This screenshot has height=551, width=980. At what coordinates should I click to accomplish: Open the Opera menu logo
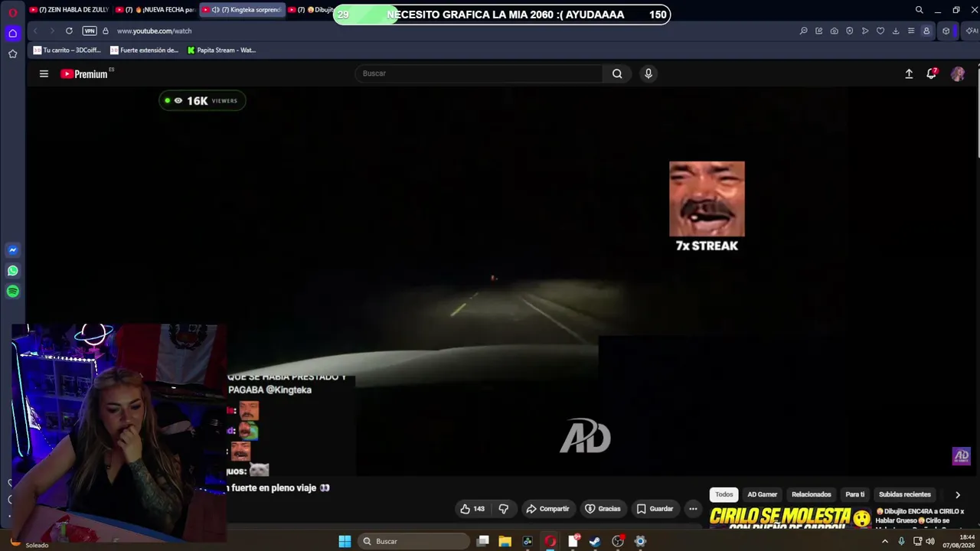[x=12, y=13]
